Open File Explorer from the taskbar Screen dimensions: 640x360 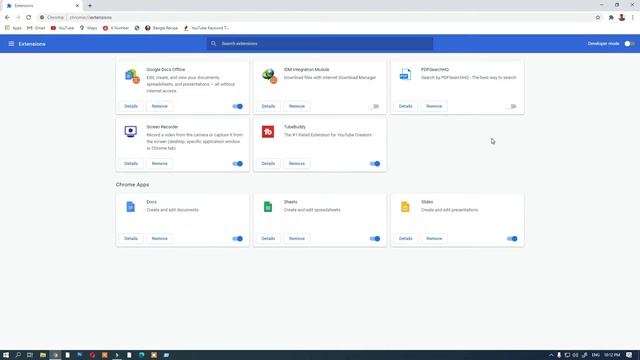point(42,355)
